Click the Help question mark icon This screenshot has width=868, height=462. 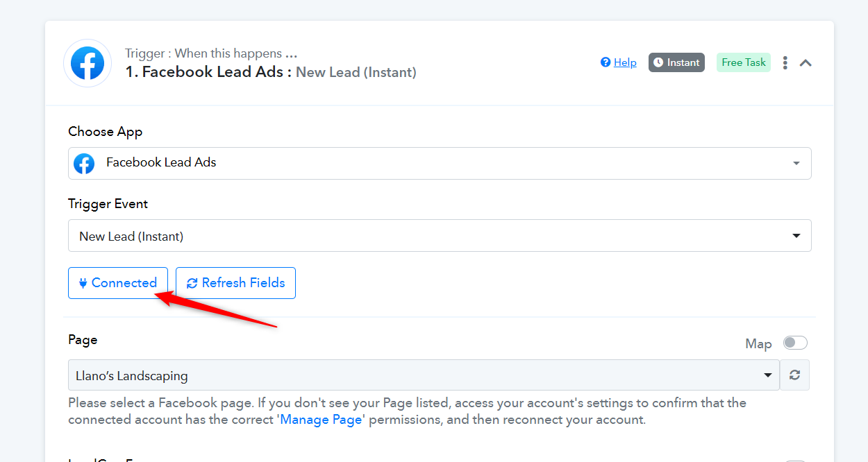tap(606, 62)
